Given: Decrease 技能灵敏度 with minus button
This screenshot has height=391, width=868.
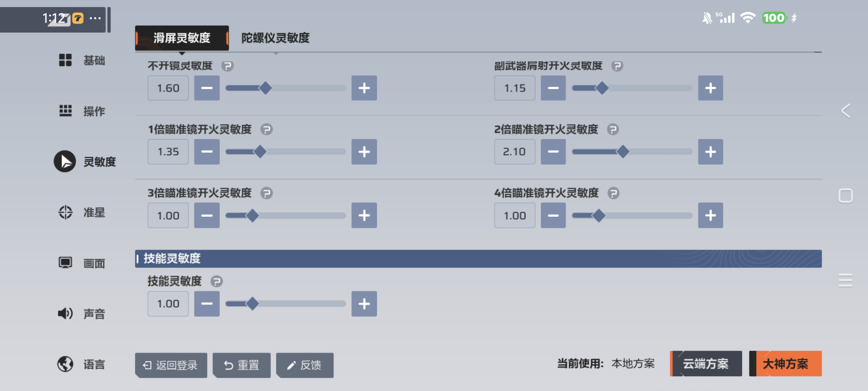Looking at the screenshot, I should [x=206, y=304].
